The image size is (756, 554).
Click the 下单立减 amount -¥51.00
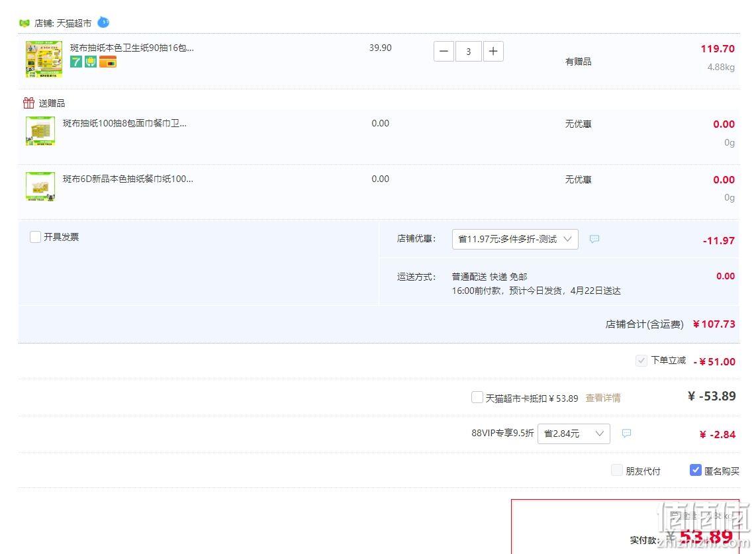(714, 361)
